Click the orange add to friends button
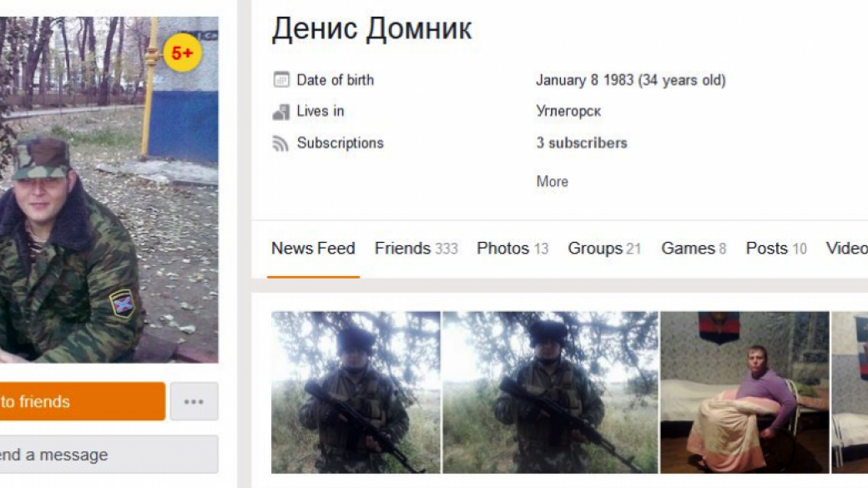868x488 pixels. point(83,402)
